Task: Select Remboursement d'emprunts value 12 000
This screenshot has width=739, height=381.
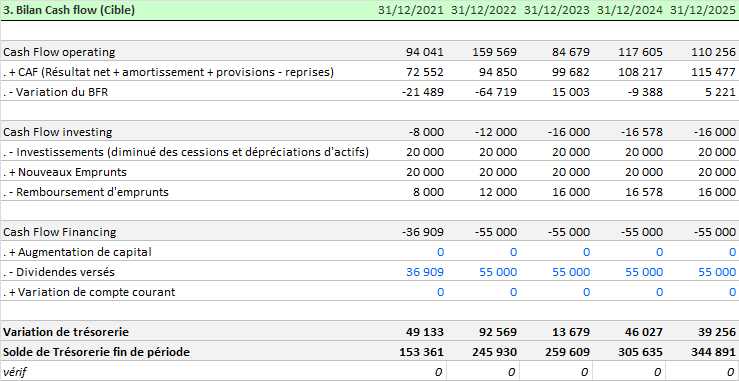Action: [x=498, y=192]
